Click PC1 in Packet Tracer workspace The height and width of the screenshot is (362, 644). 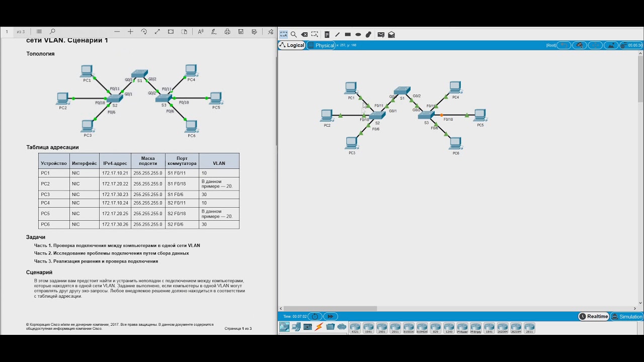351,88
